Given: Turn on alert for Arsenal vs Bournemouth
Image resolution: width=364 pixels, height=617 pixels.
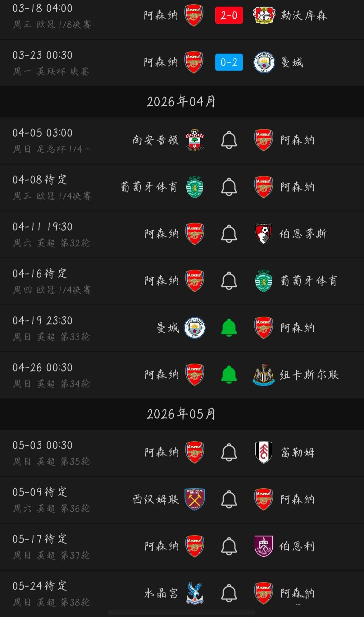Looking at the screenshot, I should click(x=229, y=234).
